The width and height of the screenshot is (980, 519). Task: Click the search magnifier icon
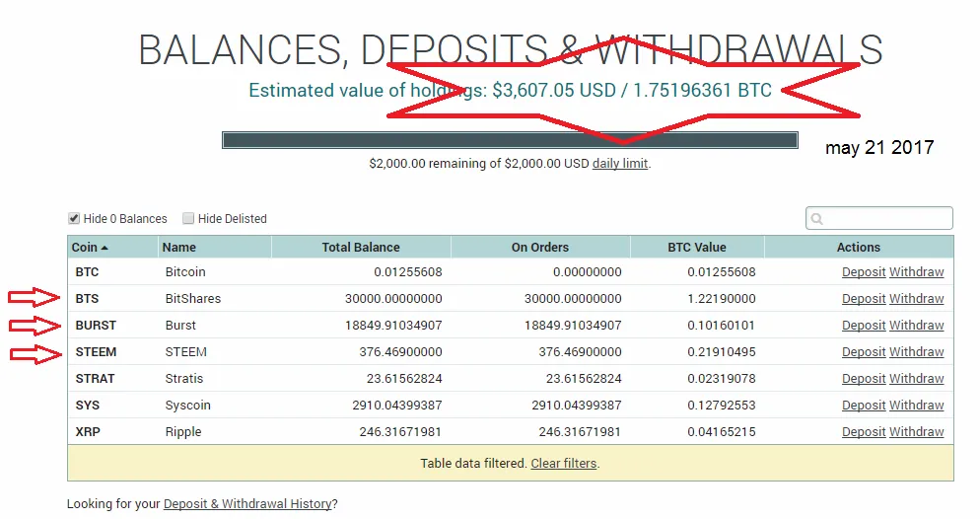(817, 219)
